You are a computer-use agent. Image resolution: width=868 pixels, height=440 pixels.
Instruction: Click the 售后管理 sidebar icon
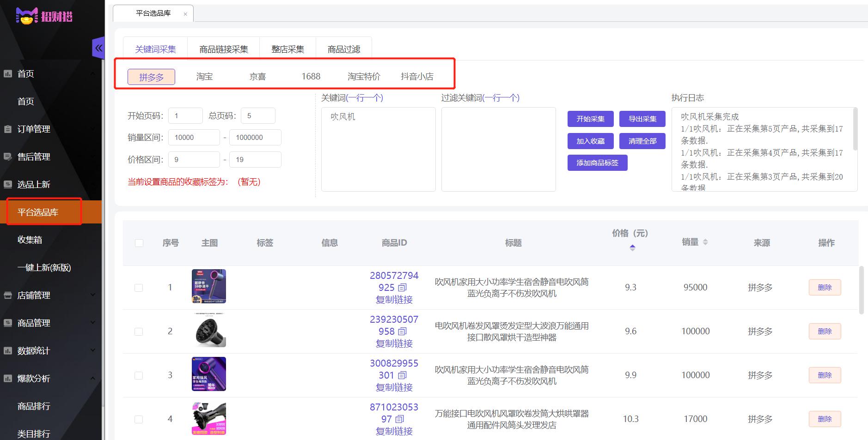coord(7,157)
